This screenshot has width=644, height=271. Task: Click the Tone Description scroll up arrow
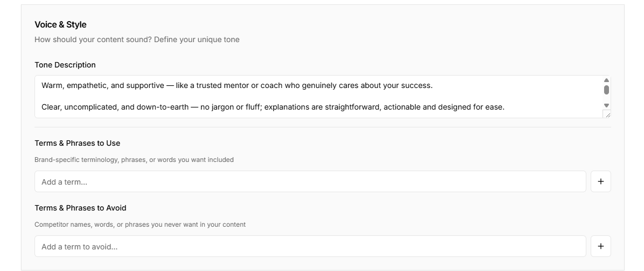(x=606, y=80)
